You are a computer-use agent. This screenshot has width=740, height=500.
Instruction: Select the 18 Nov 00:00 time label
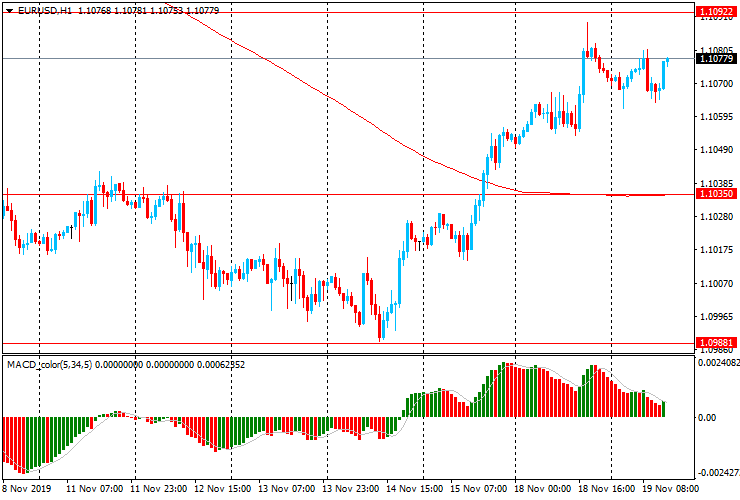(543, 488)
